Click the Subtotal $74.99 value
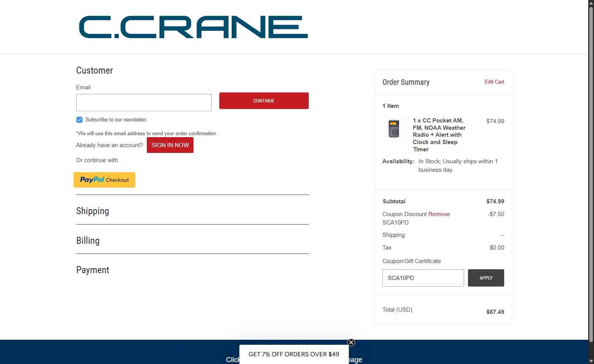 tap(495, 201)
